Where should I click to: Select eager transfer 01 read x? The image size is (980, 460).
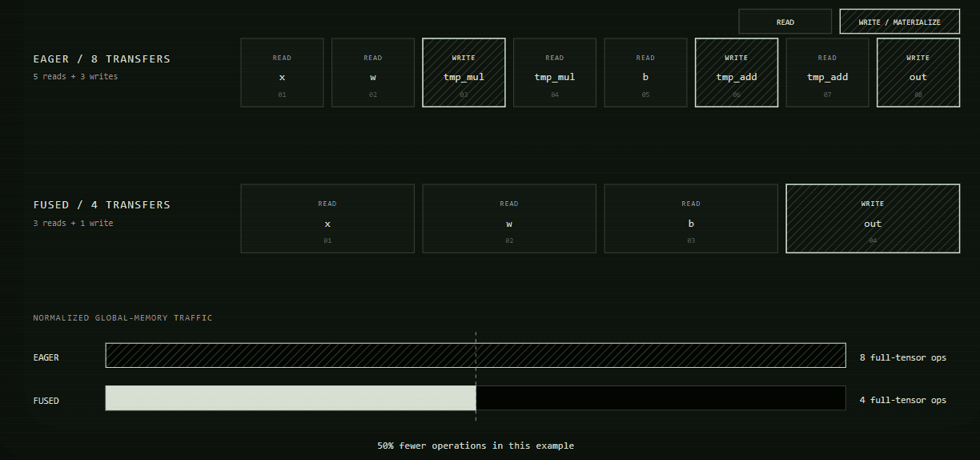click(282, 72)
